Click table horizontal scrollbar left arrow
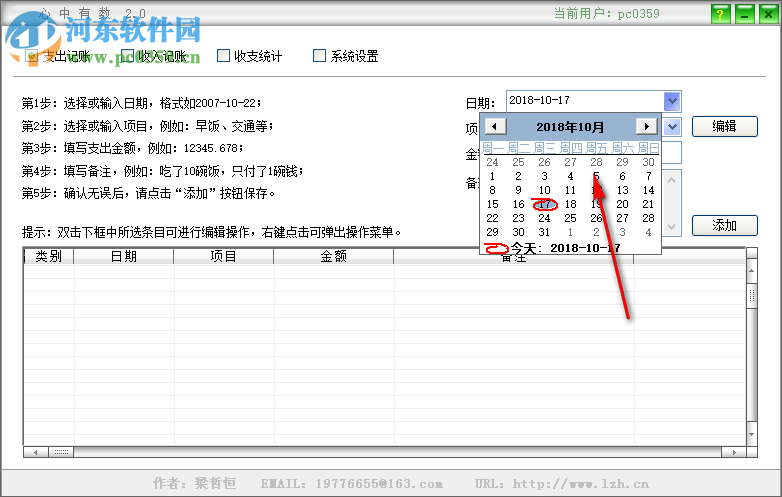This screenshot has width=782, height=497. tap(35, 452)
